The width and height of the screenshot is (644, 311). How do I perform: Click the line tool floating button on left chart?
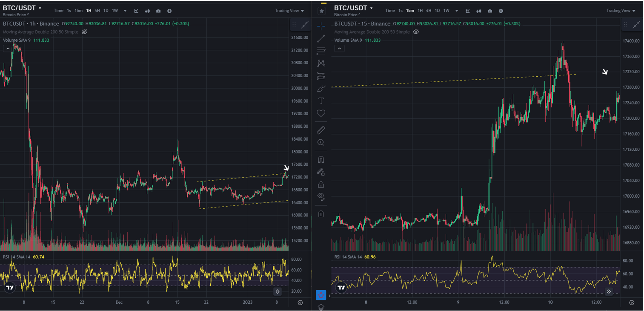305,25
